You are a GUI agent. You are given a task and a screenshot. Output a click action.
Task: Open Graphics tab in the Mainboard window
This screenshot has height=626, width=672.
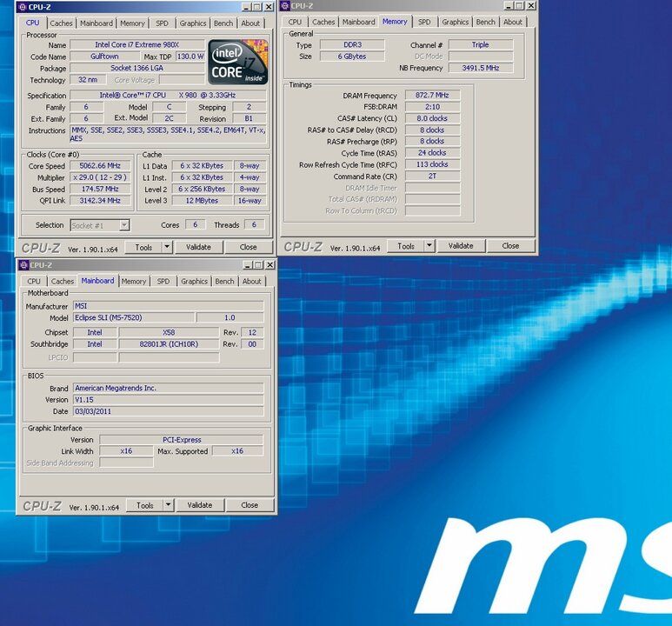194,282
